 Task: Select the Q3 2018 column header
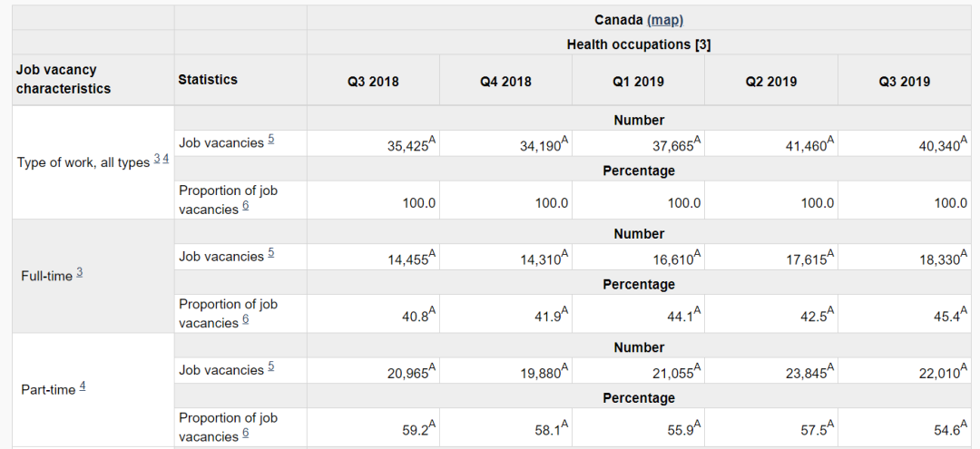pyautogui.click(x=373, y=82)
